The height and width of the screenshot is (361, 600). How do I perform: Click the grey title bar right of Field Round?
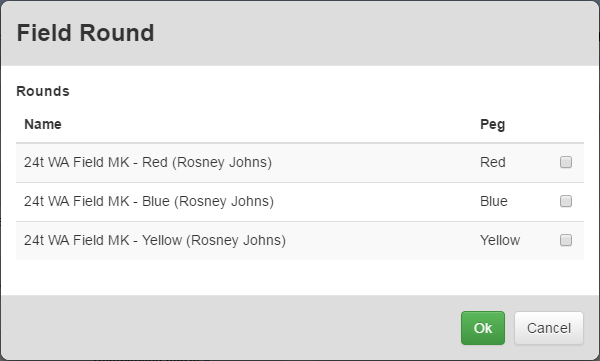(375, 33)
